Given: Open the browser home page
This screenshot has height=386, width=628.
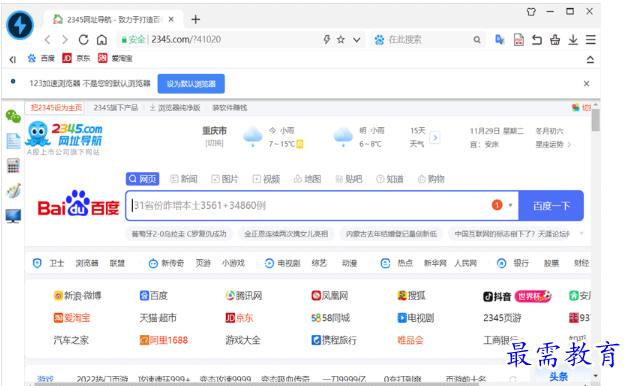Looking at the screenshot, I should 102,40.
